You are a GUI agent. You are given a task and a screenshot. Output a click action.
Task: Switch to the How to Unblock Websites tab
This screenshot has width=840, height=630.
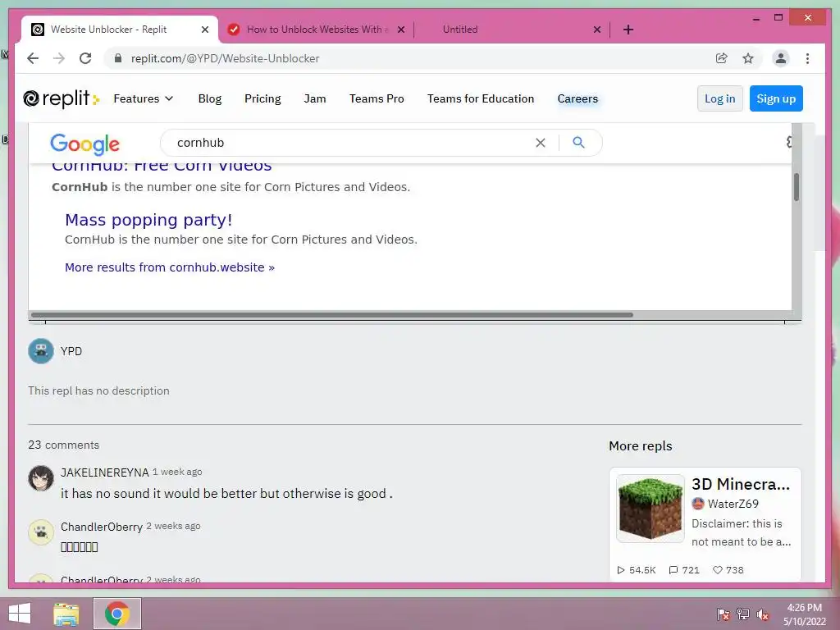click(x=316, y=30)
